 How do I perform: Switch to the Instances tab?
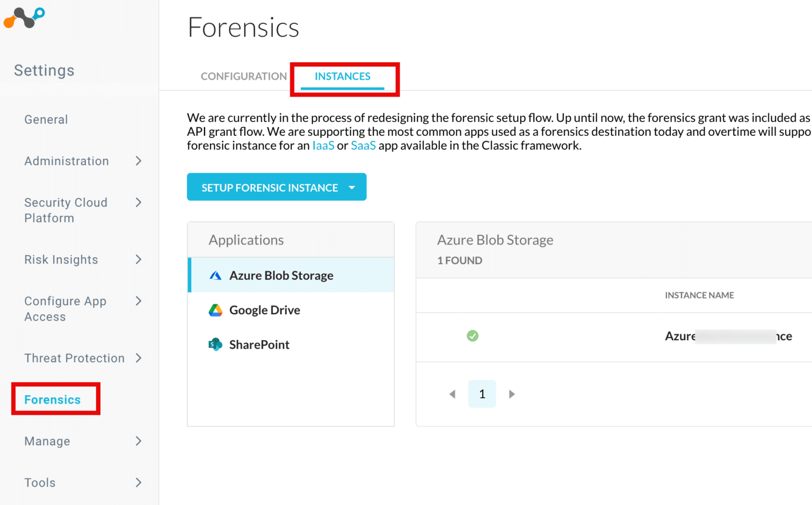343,76
